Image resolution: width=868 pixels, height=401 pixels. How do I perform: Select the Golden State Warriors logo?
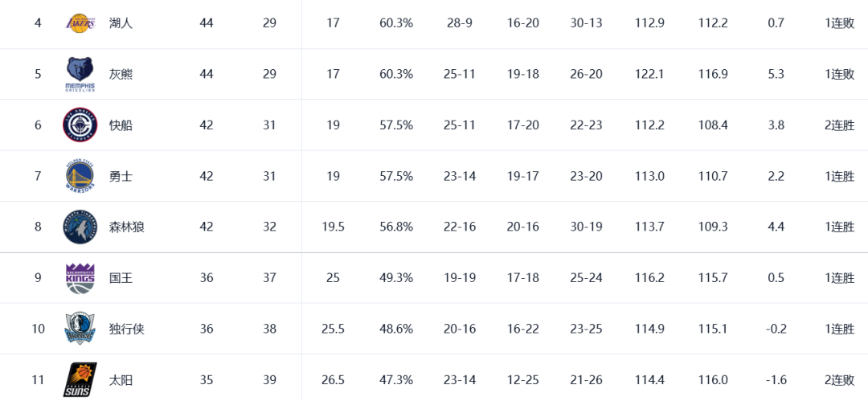point(80,176)
